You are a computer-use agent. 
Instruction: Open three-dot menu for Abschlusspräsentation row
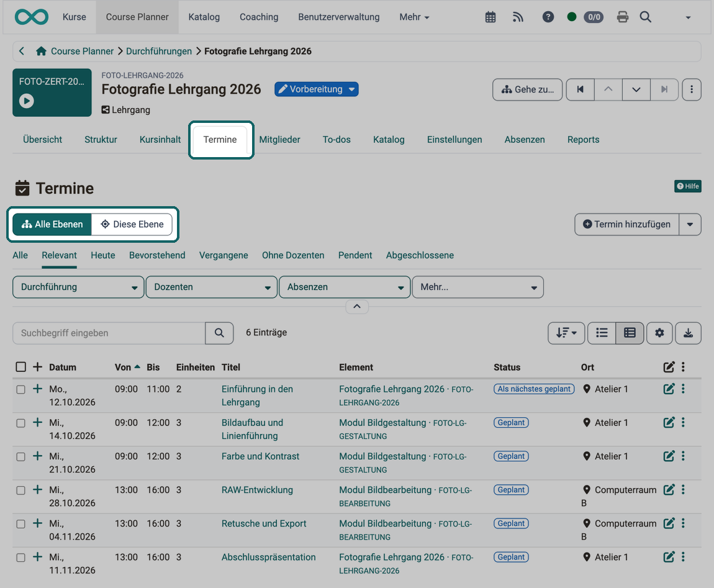click(x=683, y=556)
